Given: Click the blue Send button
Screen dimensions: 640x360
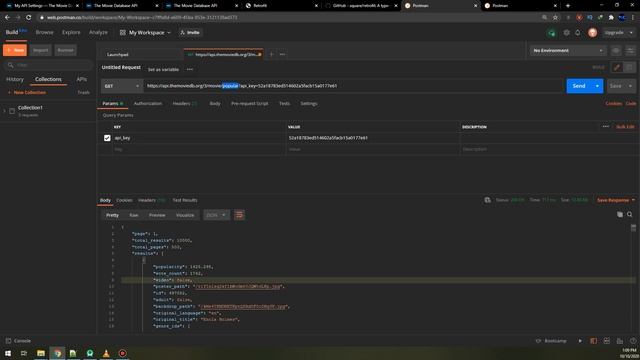Looking at the screenshot, I should click(579, 86).
